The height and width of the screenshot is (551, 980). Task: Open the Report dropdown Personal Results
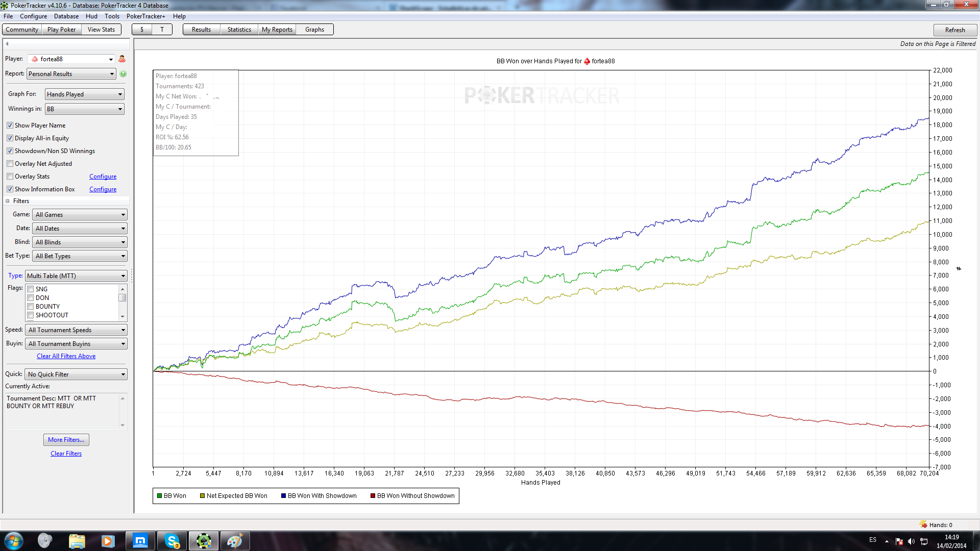click(71, 74)
